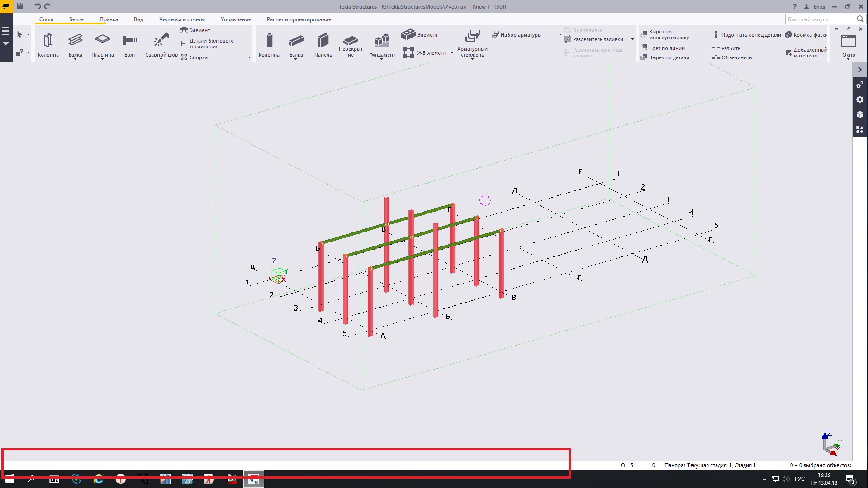Open the Окно window tool
This screenshot has width=868, height=488.
[x=849, y=45]
